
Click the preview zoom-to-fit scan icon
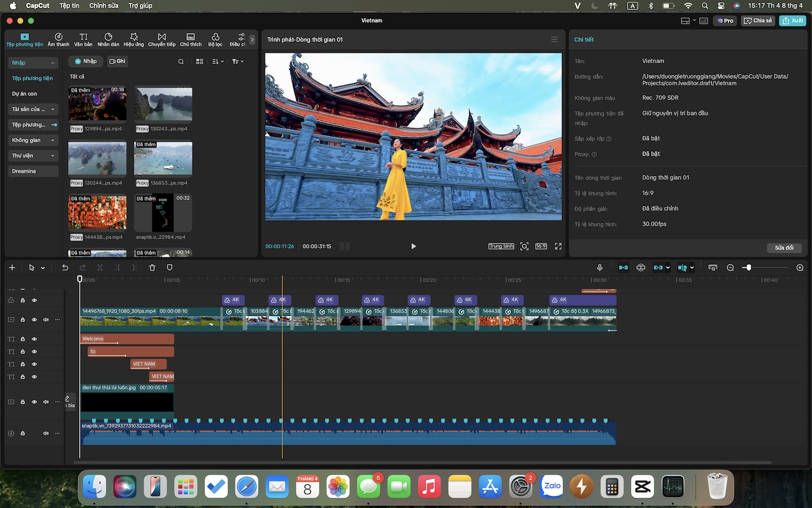click(x=524, y=246)
